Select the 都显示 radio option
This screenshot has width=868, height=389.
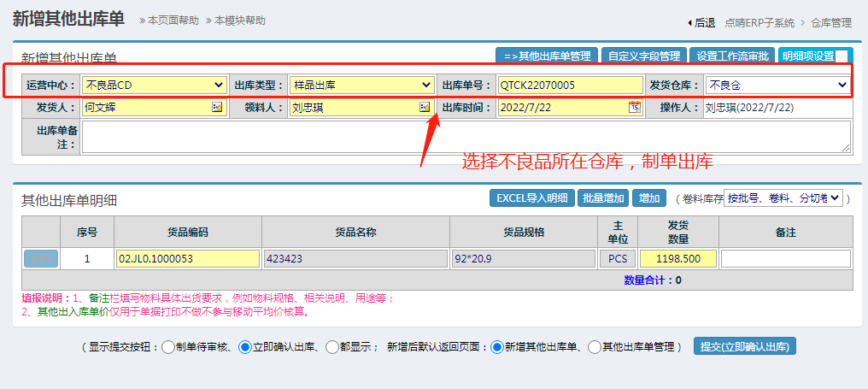(x=332, y=347)
